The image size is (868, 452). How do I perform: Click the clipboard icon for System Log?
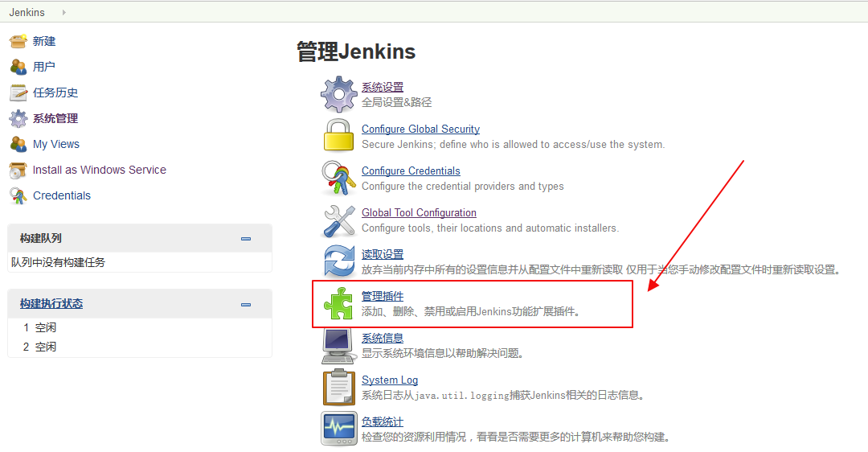(339, 387)
